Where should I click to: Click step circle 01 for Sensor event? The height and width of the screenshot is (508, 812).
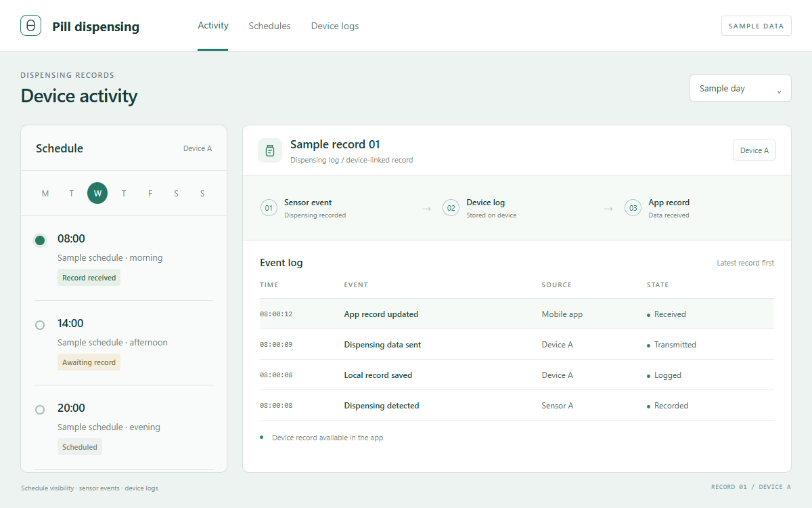269,208
